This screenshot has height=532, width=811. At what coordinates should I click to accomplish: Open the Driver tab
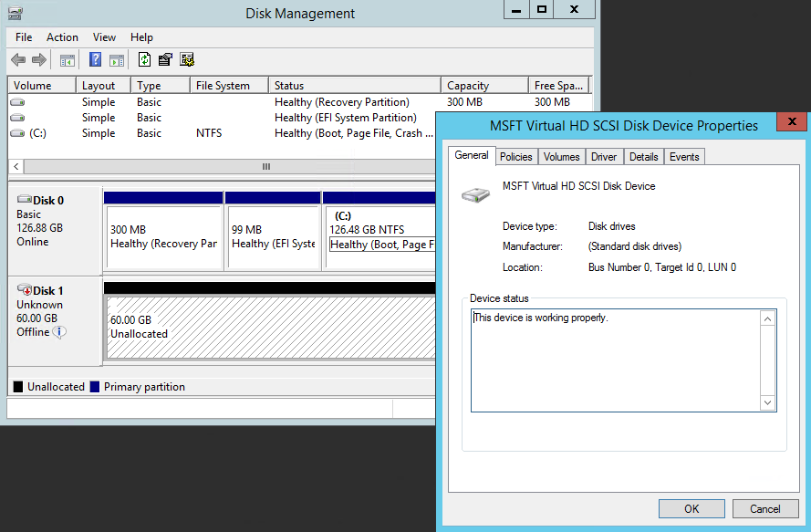point(604,157)
